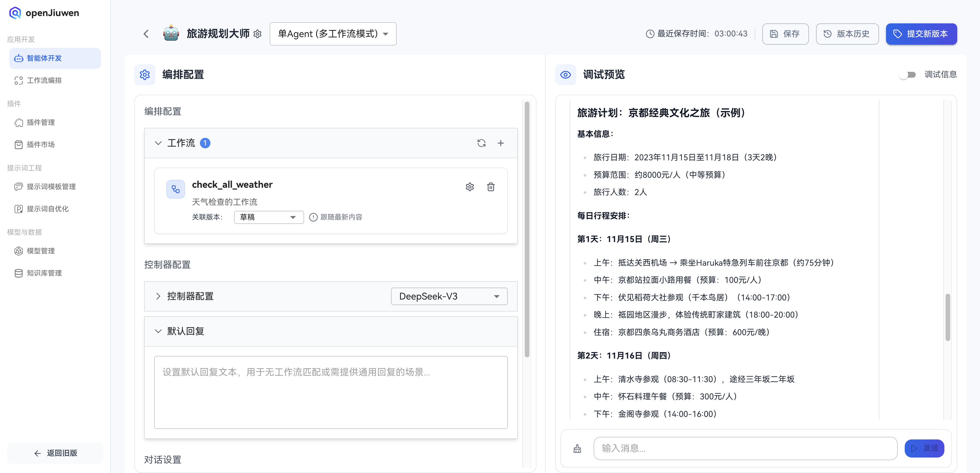Viewport: 980px width, 473px height.
Task: Click the eye icon next to 调试预览
Action: (x=565, y=74)
